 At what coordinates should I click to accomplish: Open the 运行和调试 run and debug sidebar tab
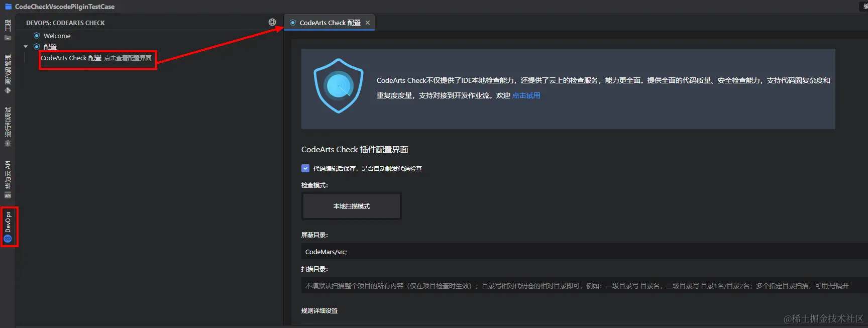tap(8, 126)
